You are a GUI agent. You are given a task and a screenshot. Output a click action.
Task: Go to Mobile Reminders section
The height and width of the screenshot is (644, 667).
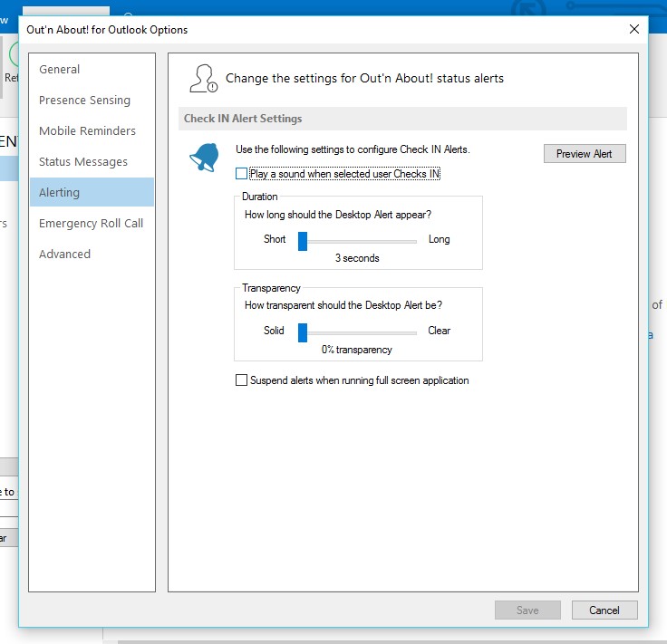pos(92,131)
